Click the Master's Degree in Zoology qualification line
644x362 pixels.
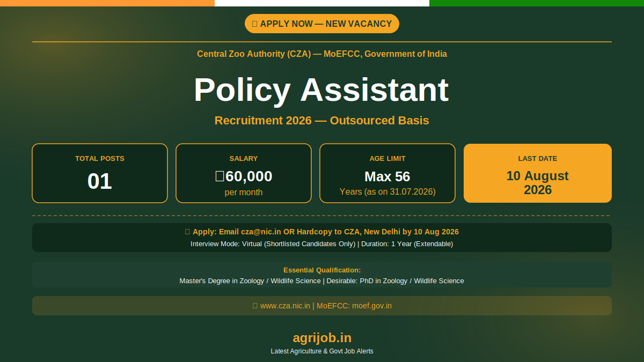[322, 281]
